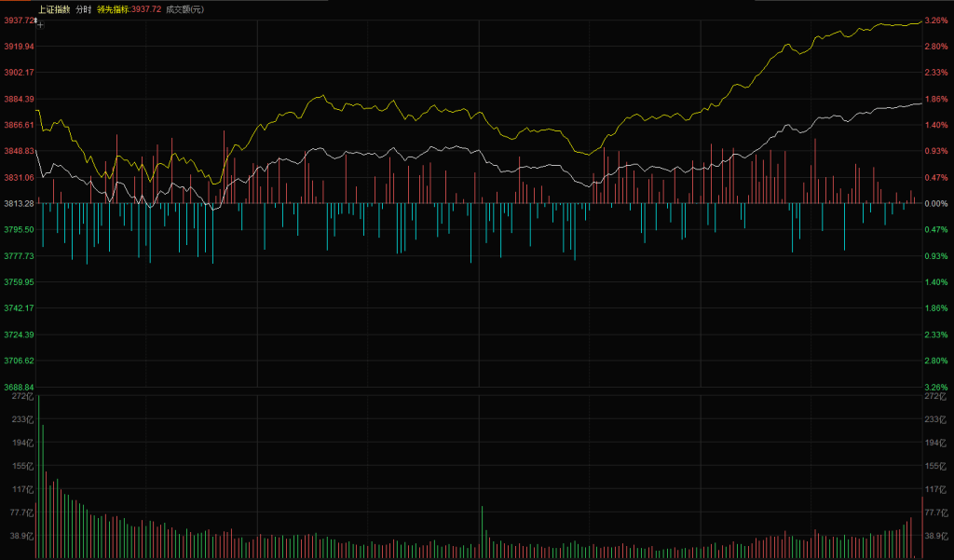Click the tallest green opening volume bar

(39, 477)
